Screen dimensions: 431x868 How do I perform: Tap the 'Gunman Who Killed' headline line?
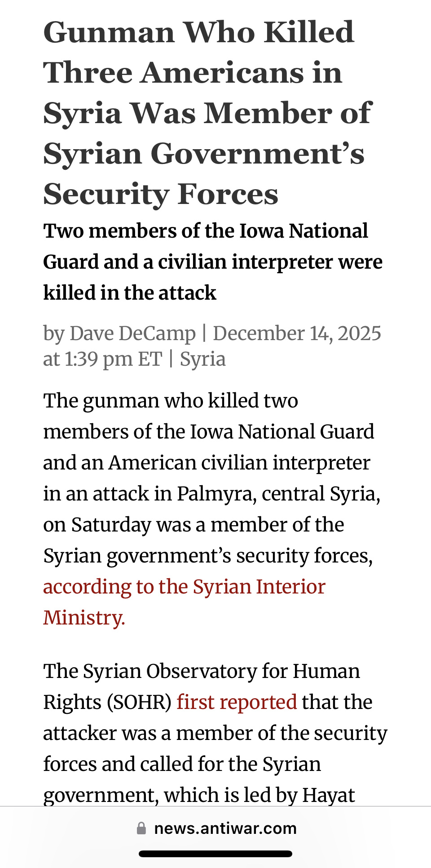click(x=199, y=32)
